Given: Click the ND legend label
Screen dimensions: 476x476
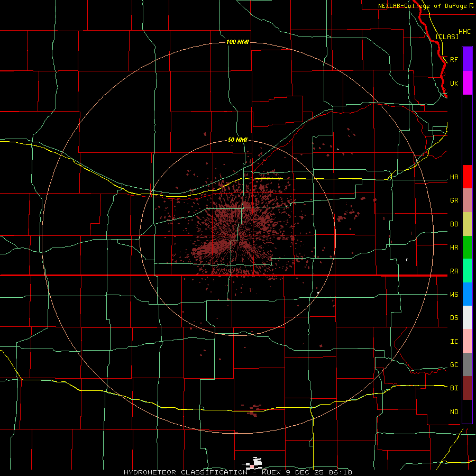Looking at the screenshot, I should click(454, 411).
